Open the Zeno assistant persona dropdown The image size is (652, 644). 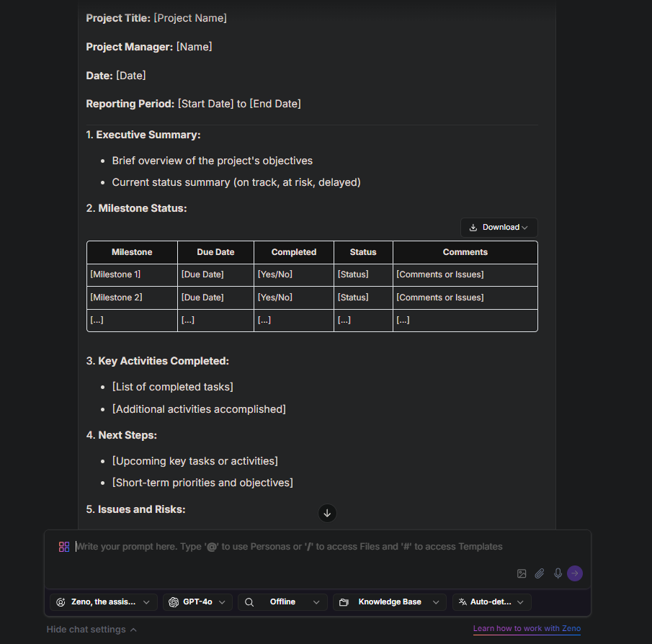point(104,602)
